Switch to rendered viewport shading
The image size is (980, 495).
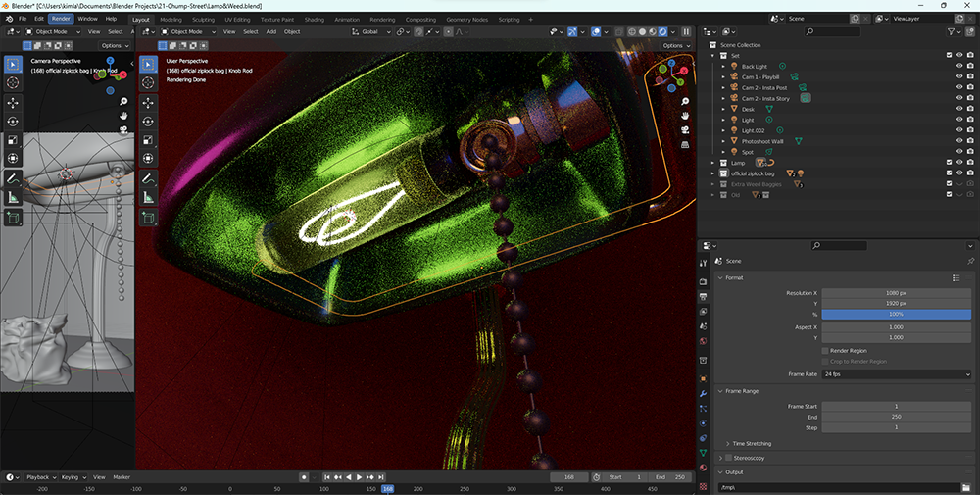point(663,32)
